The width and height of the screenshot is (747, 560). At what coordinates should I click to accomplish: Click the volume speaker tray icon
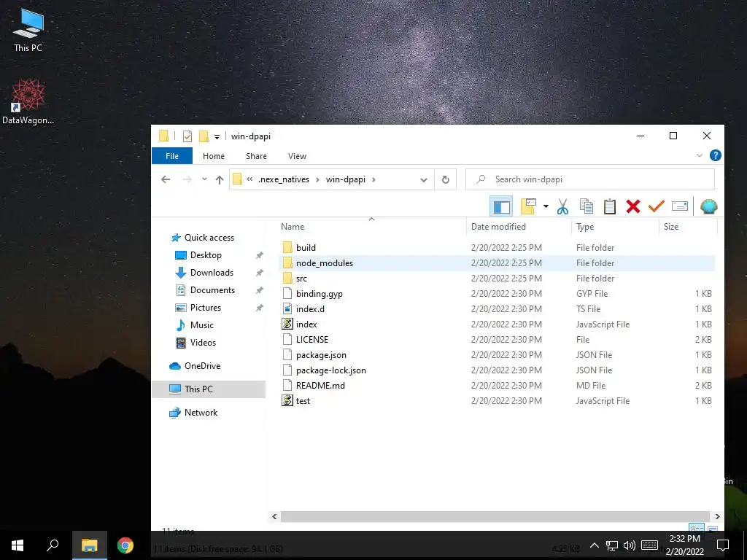point(630,545)
